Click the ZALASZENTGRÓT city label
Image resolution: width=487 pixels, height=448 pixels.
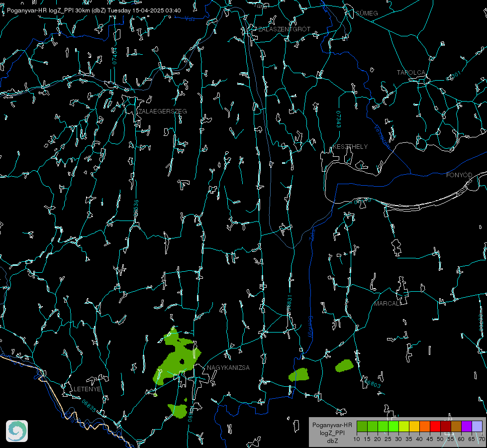click(284, 29)
